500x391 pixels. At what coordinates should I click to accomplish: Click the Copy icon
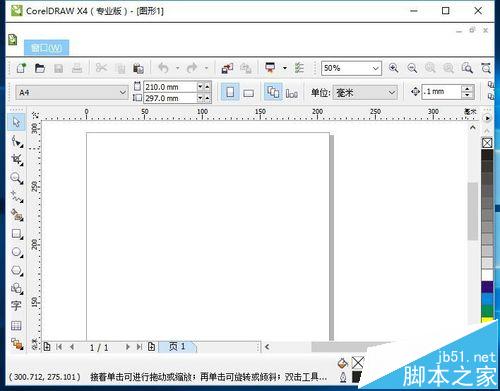pyautogui.click(x=120, y=68)
